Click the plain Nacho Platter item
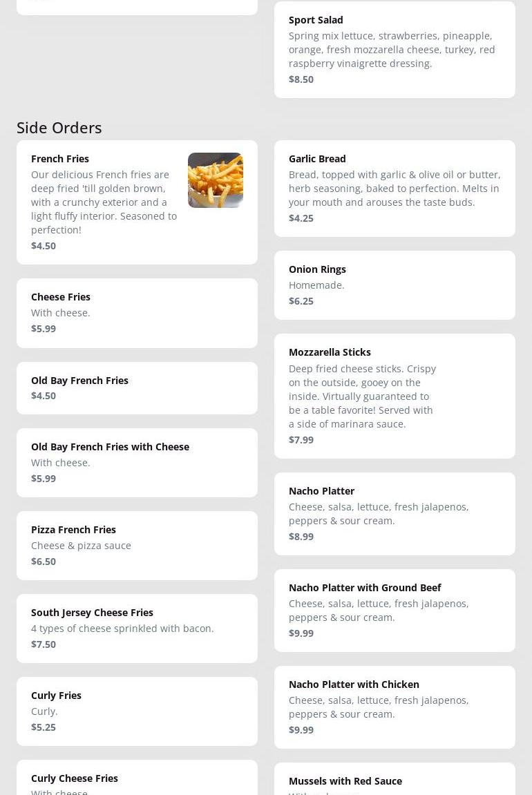 tap(394, 513)
